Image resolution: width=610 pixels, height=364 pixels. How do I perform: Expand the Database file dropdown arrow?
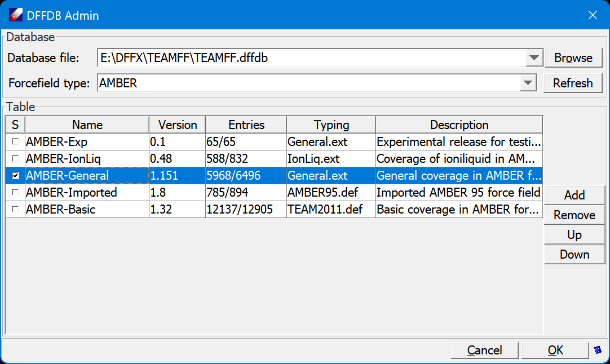[x=533, y=58]
